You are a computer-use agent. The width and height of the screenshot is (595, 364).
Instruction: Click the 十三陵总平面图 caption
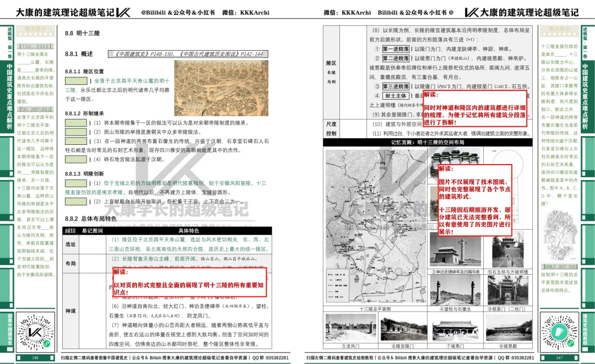pos(375,309)
